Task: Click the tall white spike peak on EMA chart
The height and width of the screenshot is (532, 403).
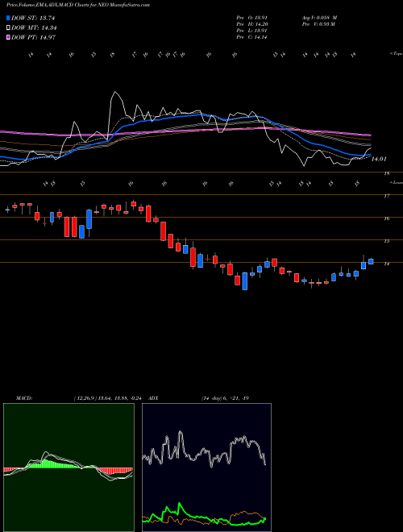Action: pos(116,92)
